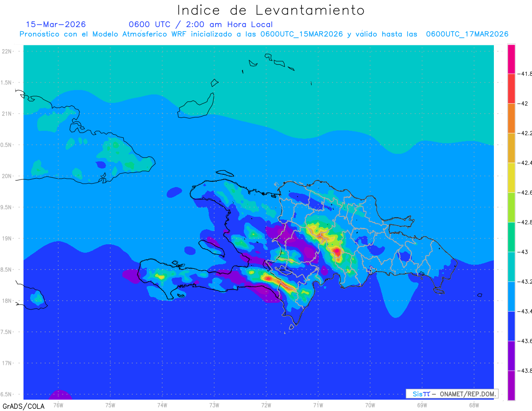The height and width of the screenshot is (411, 532).
Task: Click the latitude label "18N"
Action: (8, 301)
